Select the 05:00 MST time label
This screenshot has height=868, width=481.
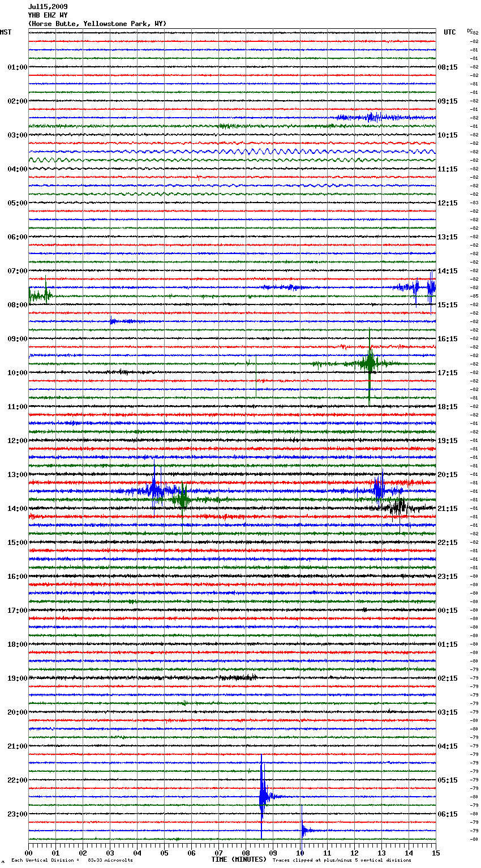click(x=17, y=203)
